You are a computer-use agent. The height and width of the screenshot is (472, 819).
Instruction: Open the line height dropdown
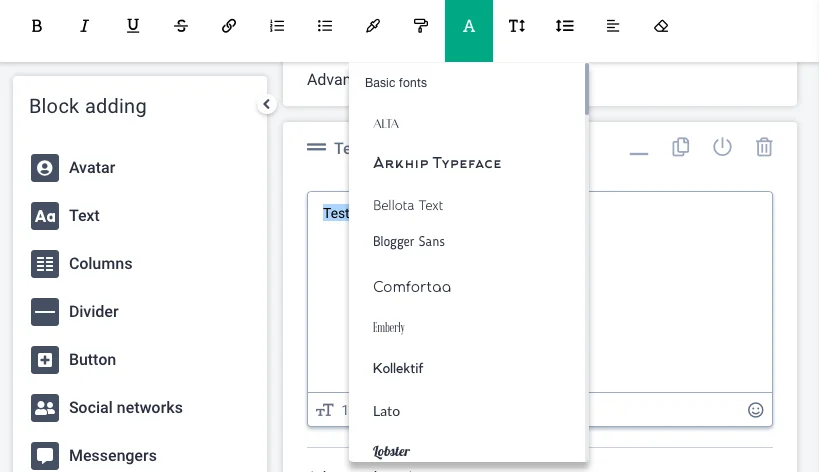click(565, 26)
